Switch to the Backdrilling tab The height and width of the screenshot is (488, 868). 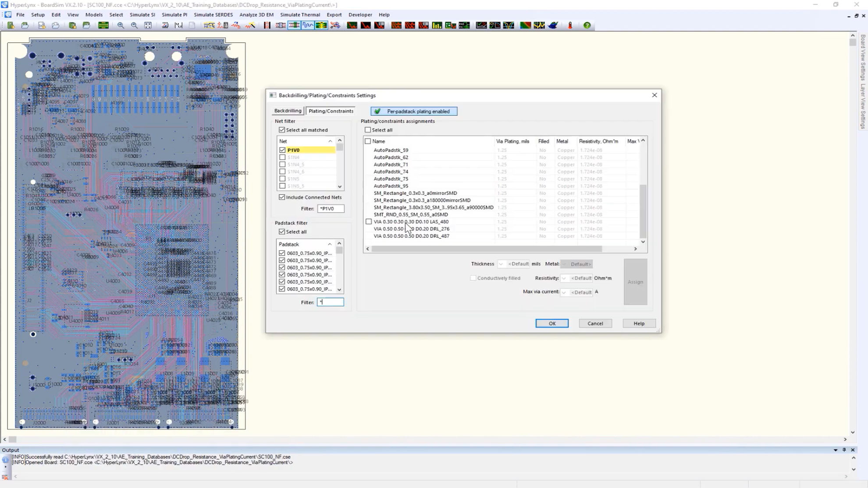tap(288, 111)
